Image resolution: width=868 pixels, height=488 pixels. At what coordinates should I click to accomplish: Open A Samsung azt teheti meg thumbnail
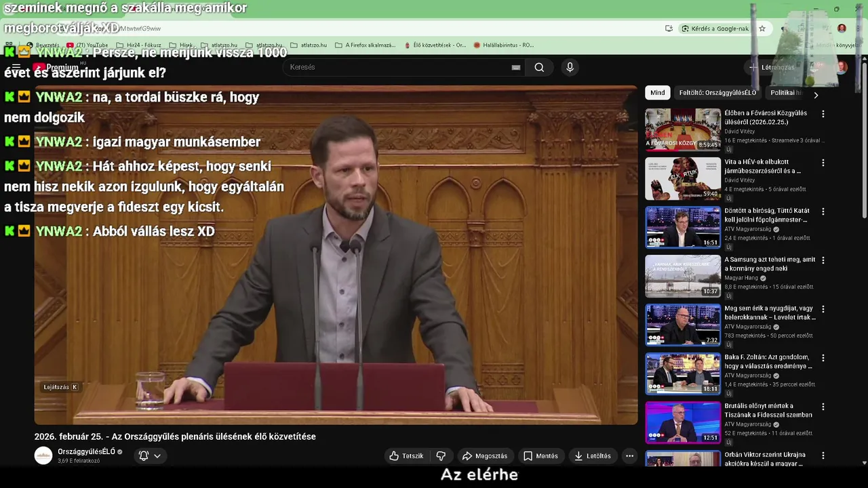pos(683,276)
